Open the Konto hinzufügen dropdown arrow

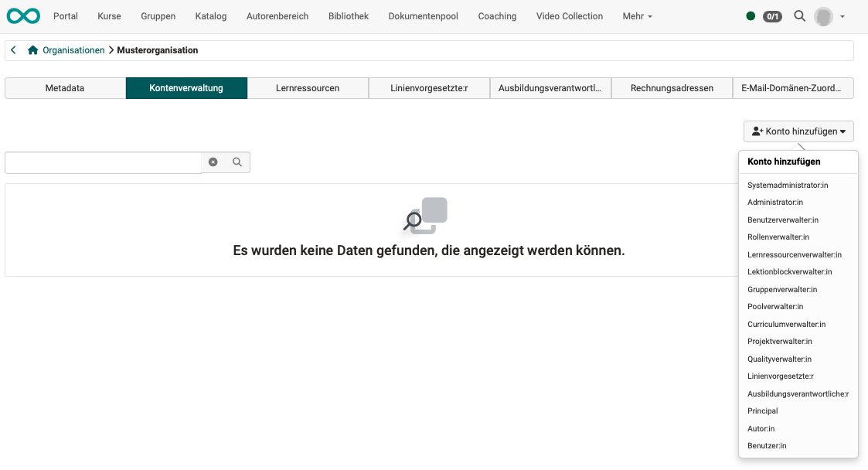(x=844, y=131)
